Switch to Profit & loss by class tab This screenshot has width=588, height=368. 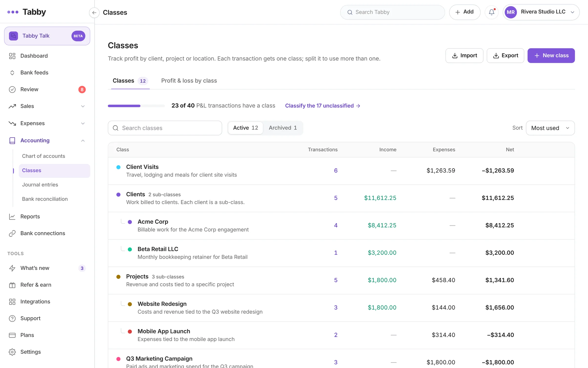coord(189,81)
